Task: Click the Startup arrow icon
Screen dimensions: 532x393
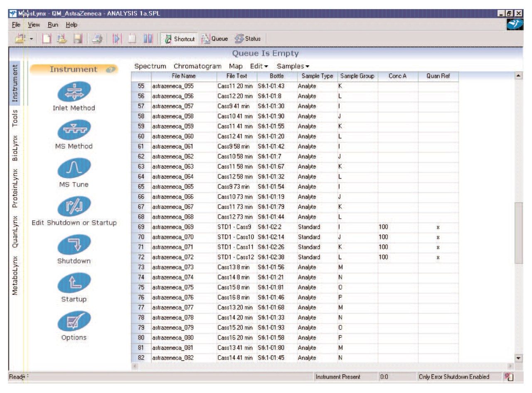Action: coord(74,283)
